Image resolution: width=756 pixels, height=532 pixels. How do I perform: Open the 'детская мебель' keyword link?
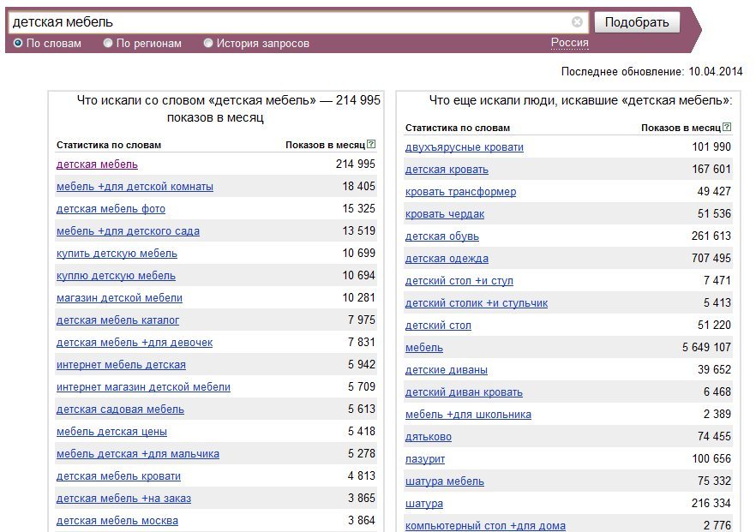(x=97, y=164)
